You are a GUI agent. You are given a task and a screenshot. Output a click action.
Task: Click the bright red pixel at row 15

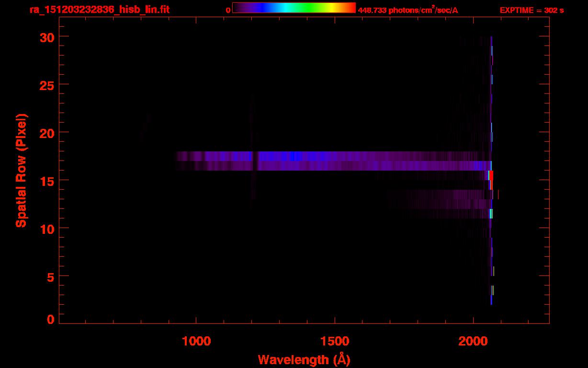491,175
